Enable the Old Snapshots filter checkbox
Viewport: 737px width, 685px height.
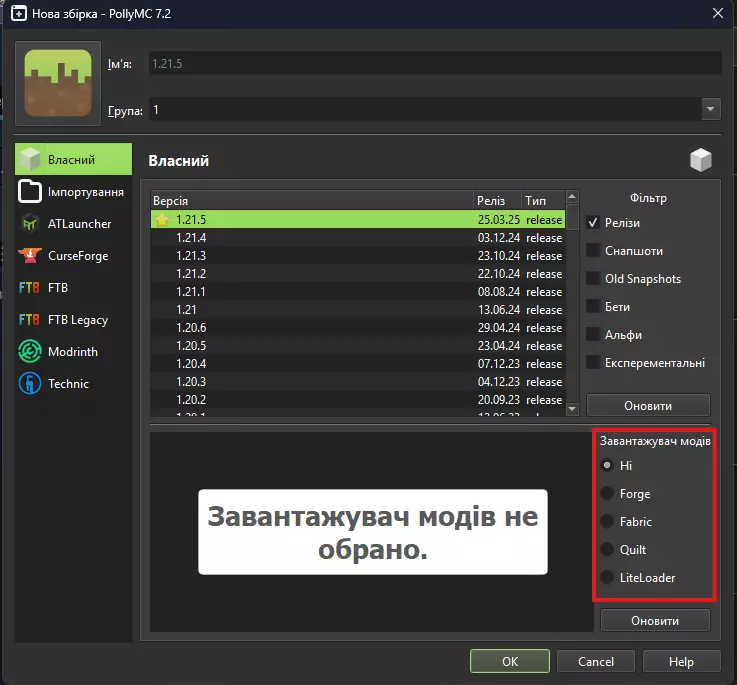(x=593, y=278)
